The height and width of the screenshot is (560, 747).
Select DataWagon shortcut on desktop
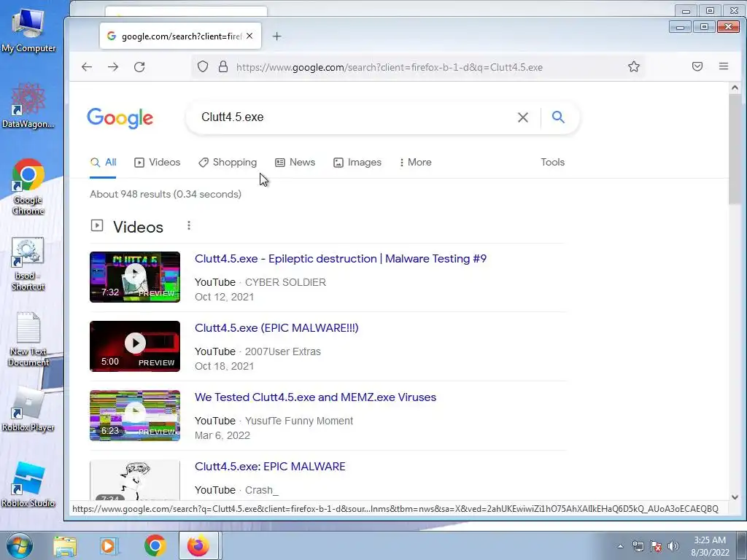pyautogui.click(x=28, y=106)
